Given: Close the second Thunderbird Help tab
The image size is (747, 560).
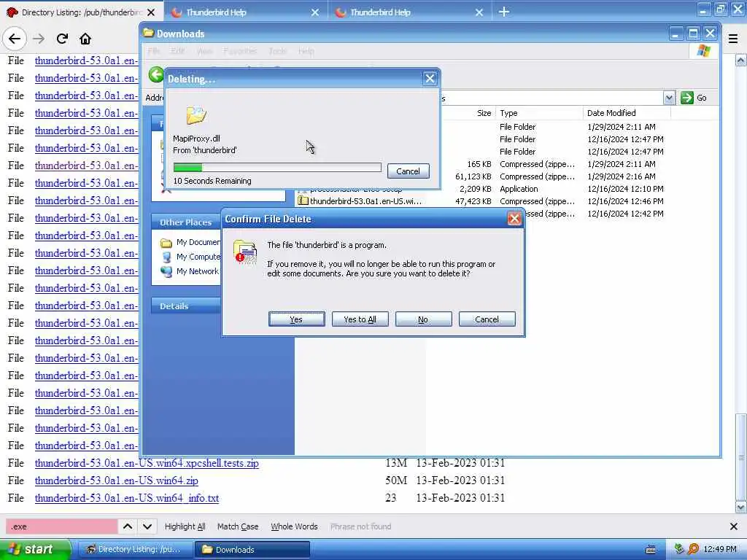Looking at the screenshot, I should [x=479, y=12].
